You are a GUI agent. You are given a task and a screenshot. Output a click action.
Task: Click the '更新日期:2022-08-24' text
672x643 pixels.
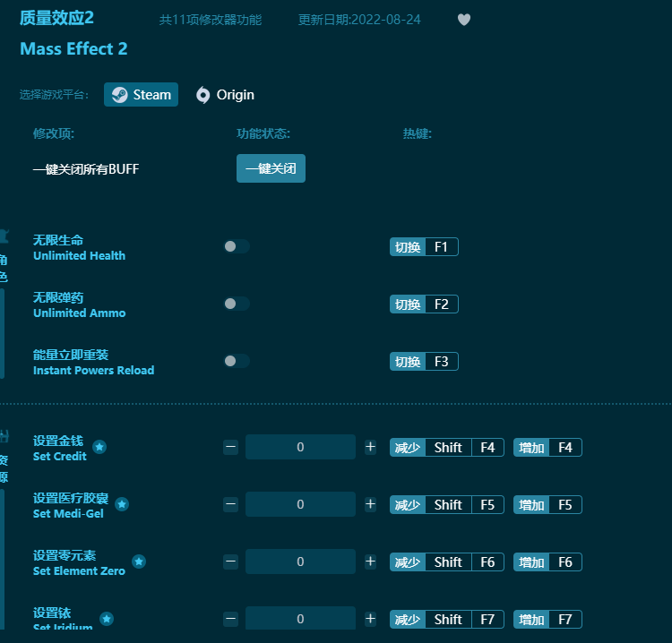[x=359, y=20]
